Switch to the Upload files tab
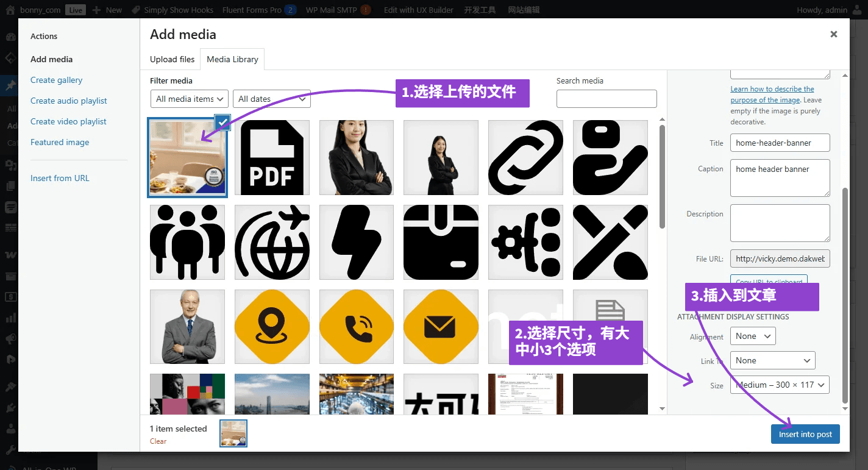The height and width of the screenshot is (470, 868). 171,59
